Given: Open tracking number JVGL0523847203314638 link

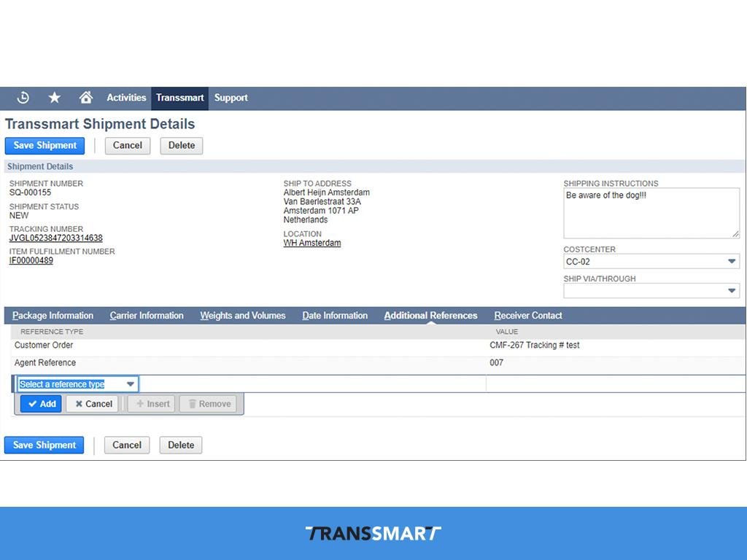Looking at the screenshot, I should click(x=55, y=238).
